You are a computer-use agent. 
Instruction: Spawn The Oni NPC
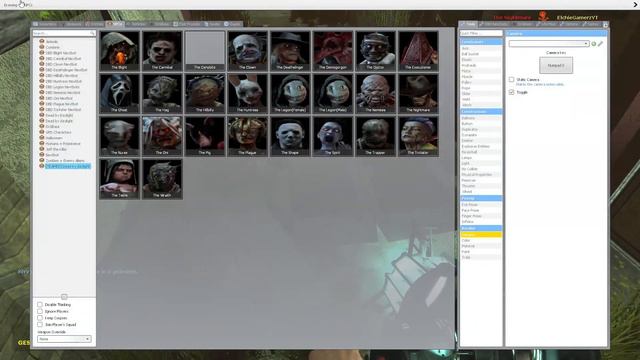[162, 136]
